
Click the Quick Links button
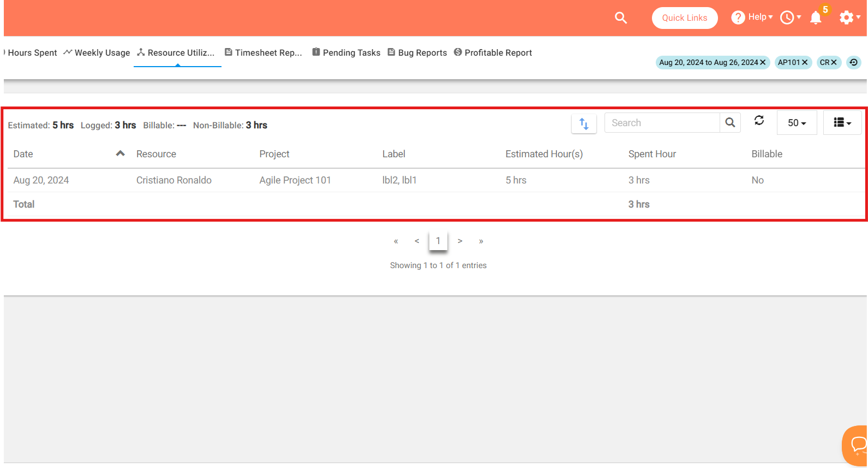(684, 18)
